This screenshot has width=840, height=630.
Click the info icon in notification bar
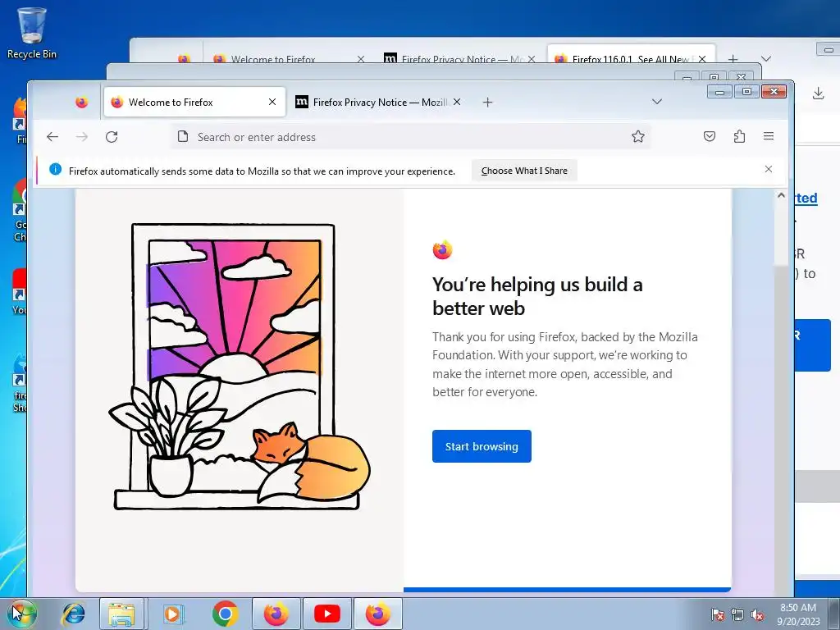55,170
